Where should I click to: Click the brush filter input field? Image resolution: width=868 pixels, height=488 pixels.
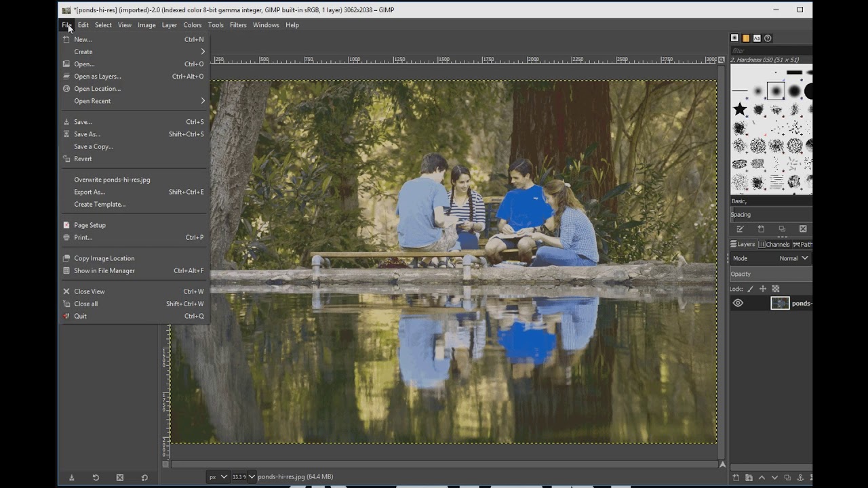point(771,50)
